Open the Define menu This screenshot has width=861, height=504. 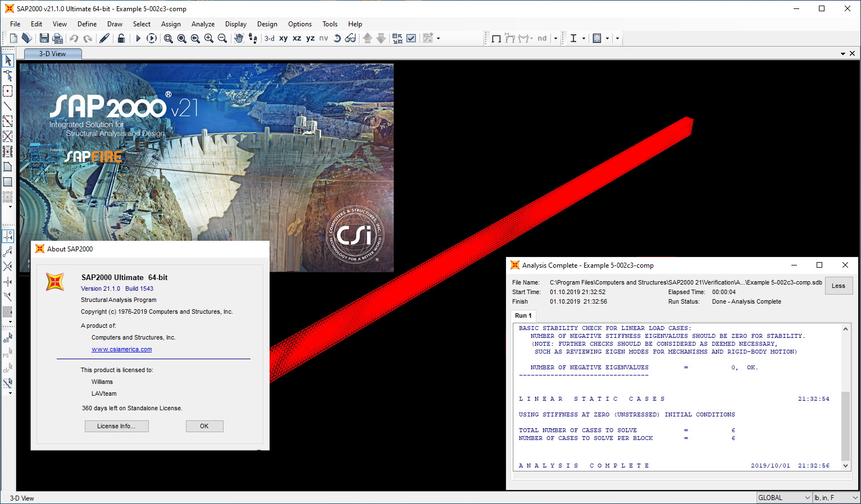(x=87, y=24)
